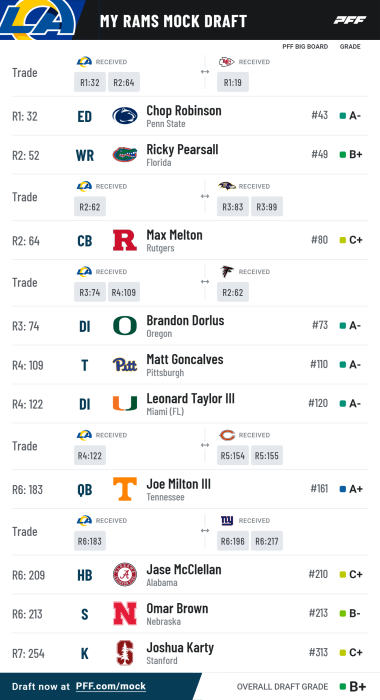Click the Tennessee T logo
380x700 pixels.
(x=125, y=489)
